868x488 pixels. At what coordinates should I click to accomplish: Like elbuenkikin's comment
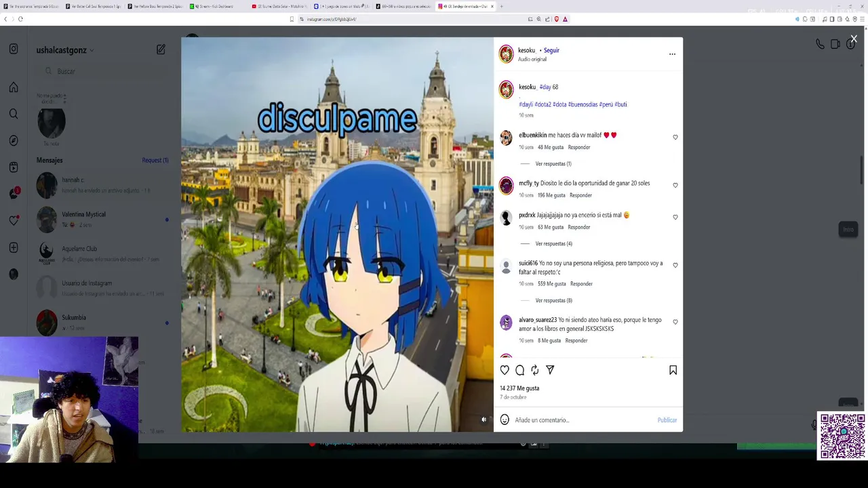675,138
